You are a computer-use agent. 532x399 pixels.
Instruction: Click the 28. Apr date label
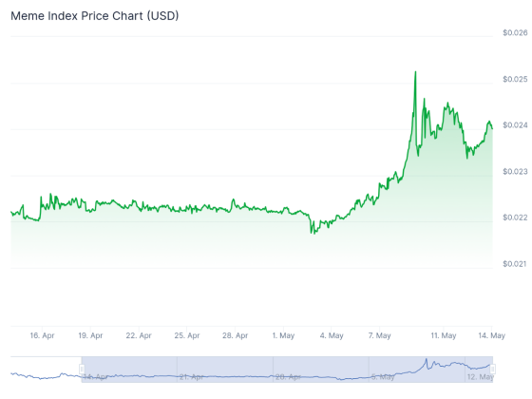236,335
